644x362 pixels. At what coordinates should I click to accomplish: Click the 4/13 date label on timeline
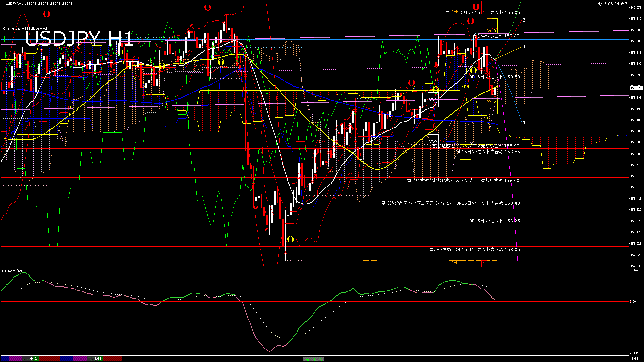[33, 359]
